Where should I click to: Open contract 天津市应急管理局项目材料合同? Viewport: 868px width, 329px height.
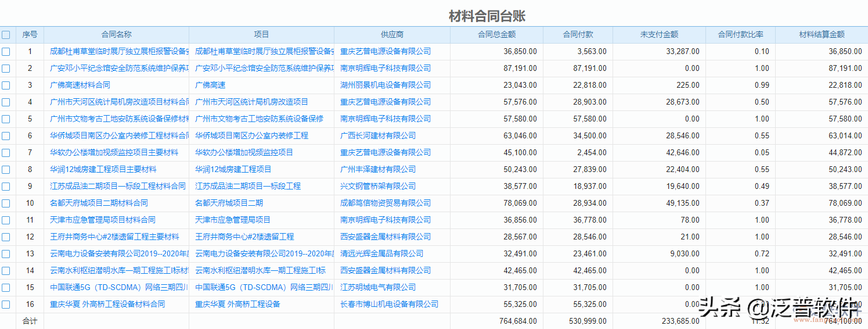click(x=103, y=220)
